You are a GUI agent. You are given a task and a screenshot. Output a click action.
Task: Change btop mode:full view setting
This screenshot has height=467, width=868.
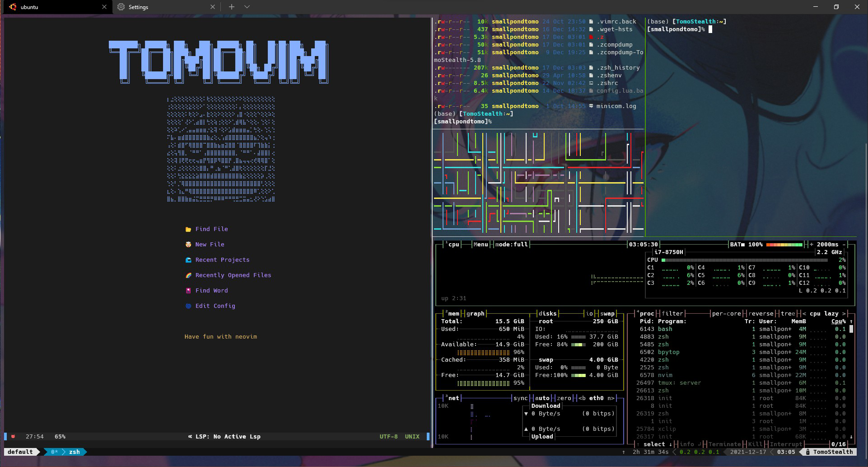(x=512, y=245)
